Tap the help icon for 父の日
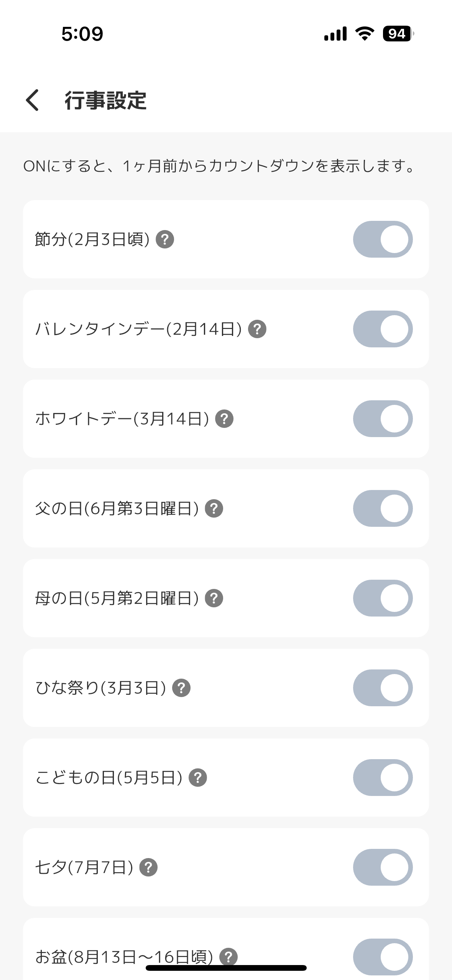The width and height of the screenshot is (452, 980). click(214, 509)
